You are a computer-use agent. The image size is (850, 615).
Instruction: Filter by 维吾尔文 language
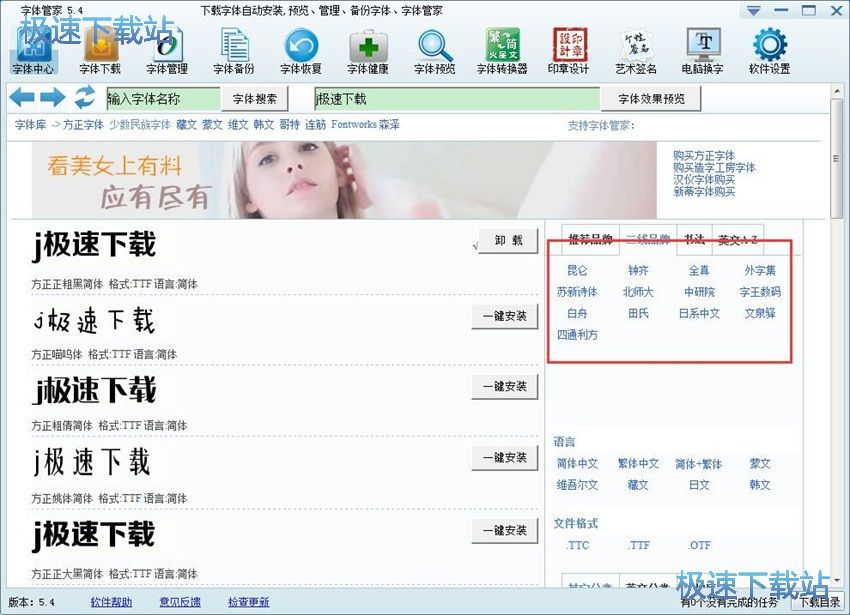(x=577, y=485)
